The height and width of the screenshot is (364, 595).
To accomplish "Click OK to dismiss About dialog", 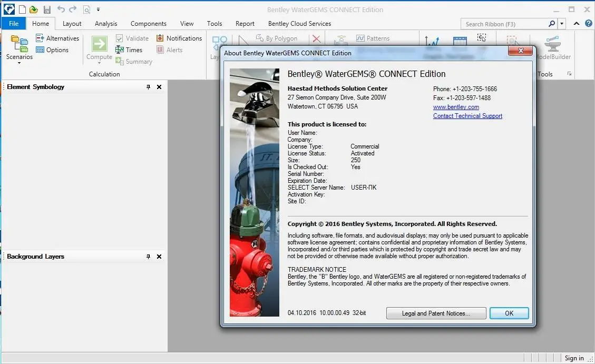I will click(x=509, y=313).
